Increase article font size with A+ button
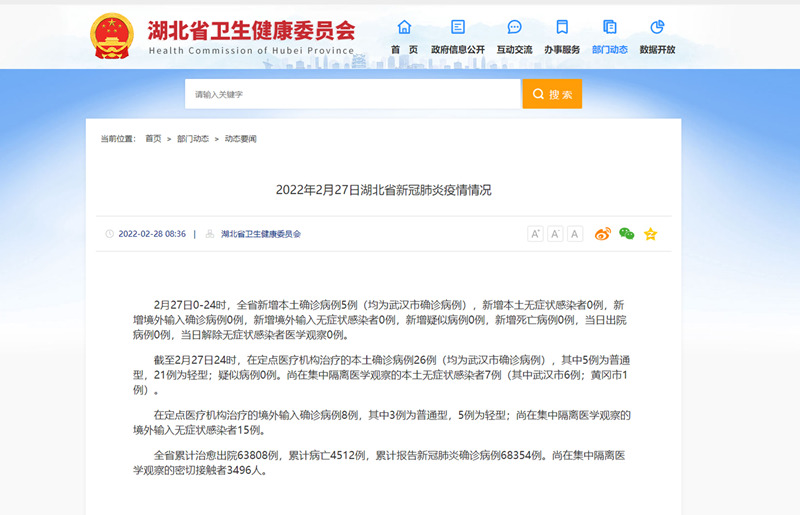 tap(535, 234)
